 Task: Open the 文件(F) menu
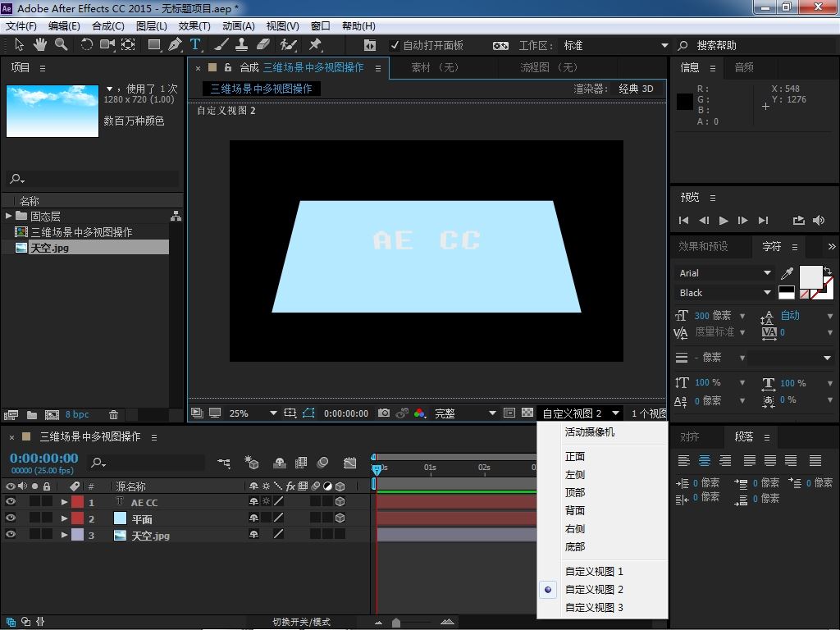tap(21, 25)
